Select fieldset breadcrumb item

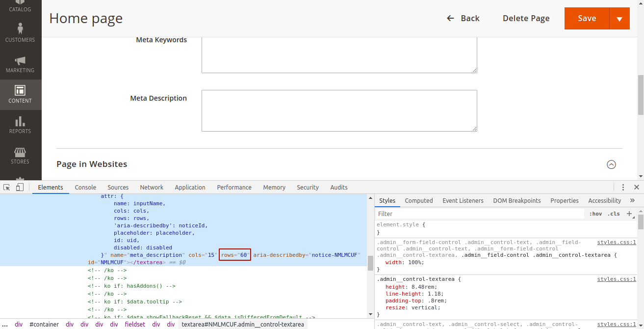point(135,324)
